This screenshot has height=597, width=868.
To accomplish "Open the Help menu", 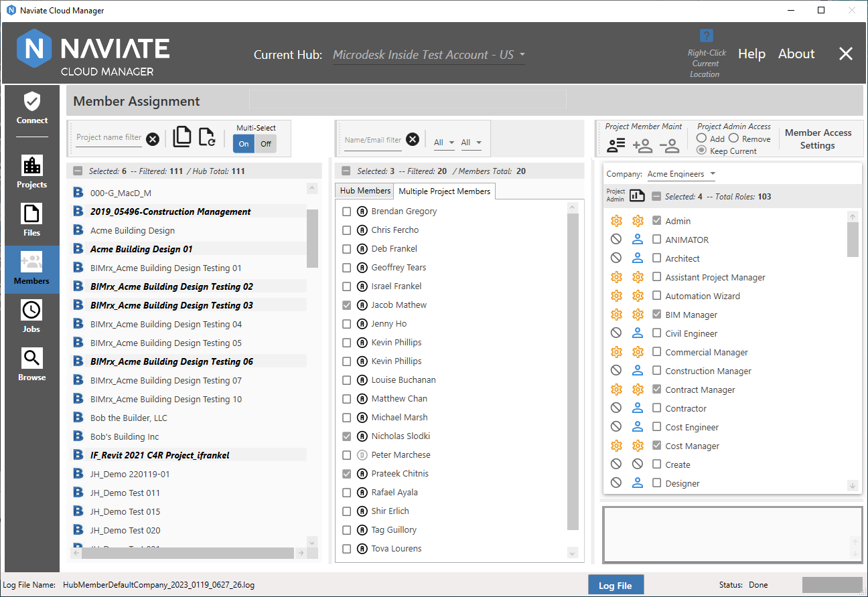I will pos(751,54).
